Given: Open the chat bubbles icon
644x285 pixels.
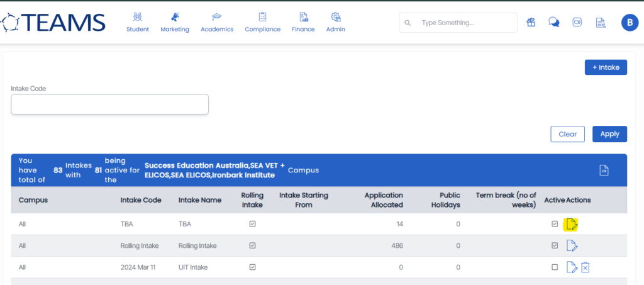Looking at the screenshot, I should (553, 23).
